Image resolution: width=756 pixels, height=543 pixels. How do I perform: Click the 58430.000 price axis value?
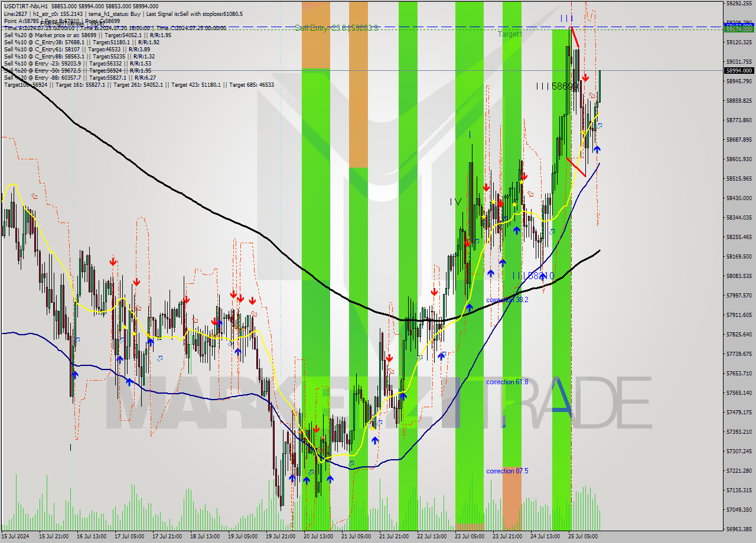click(739, 198)
